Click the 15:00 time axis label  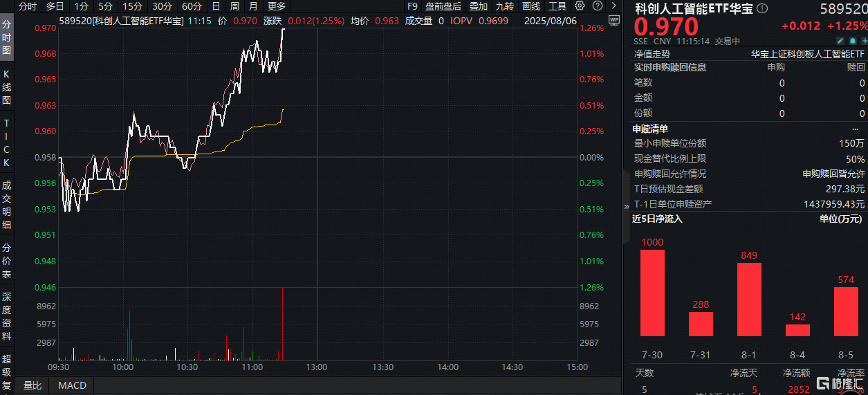click(x=576, y=367)
